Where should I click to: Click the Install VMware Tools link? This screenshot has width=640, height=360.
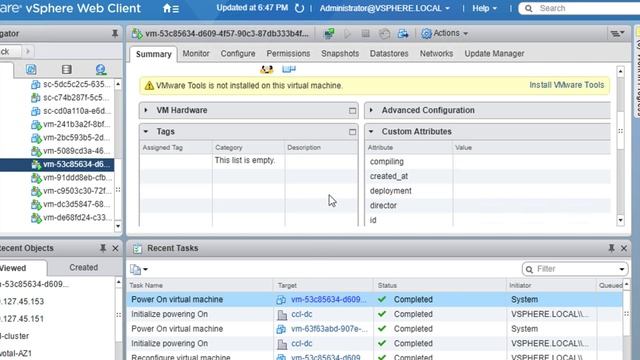tap(567, 85)
